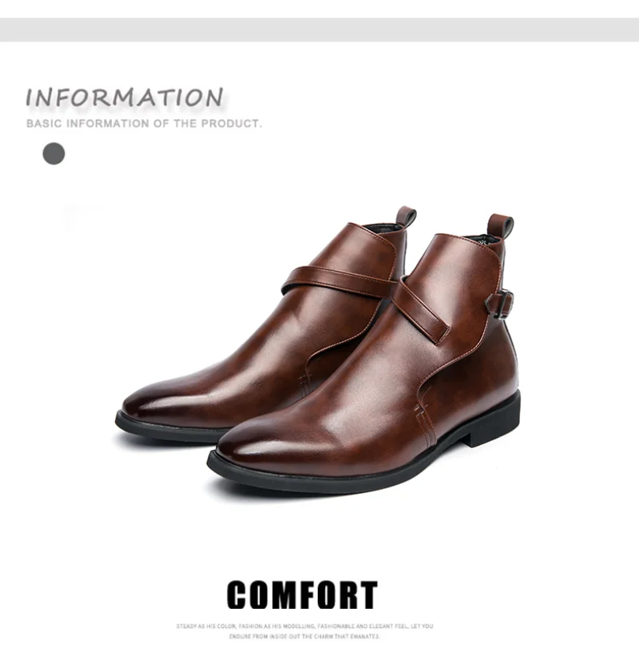The height and width of the screenshot is (672, 639).
Task: Click the bold COMFORT heading
Action: point(303,594)
